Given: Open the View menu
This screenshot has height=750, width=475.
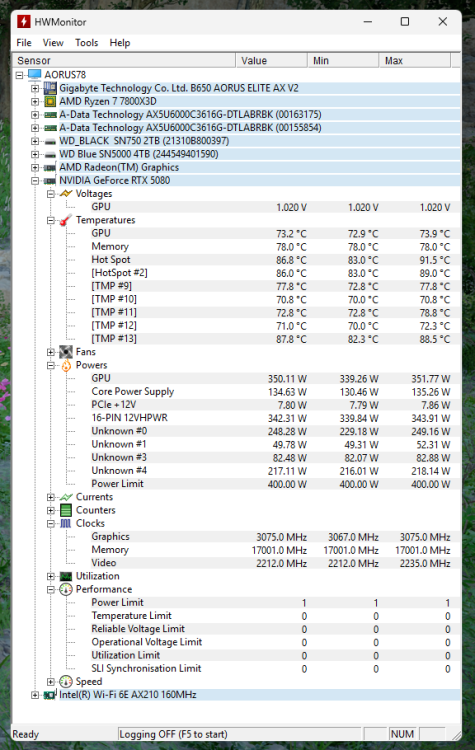Looking at the screenshot, I should point(53,43).
